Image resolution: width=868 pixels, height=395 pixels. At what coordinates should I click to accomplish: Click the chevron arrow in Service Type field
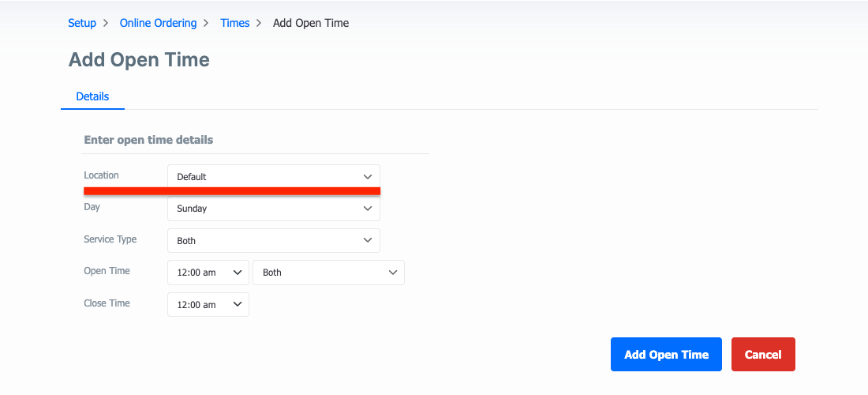(368, 241)
